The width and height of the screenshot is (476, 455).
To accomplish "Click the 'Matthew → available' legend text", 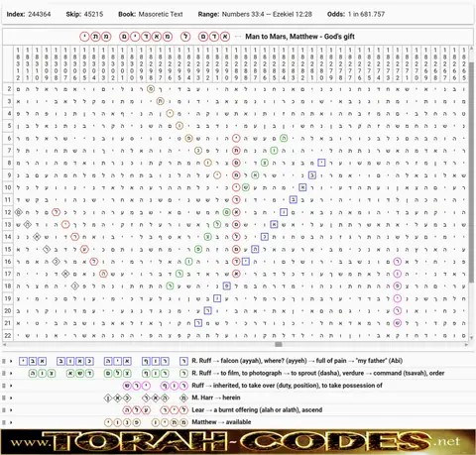I will (221, 422).
